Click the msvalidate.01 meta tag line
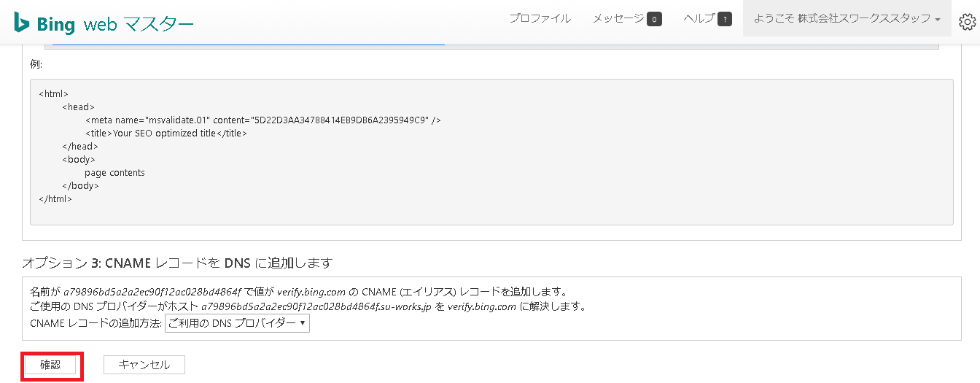This screenshot has height=383, width=980. 262,120
